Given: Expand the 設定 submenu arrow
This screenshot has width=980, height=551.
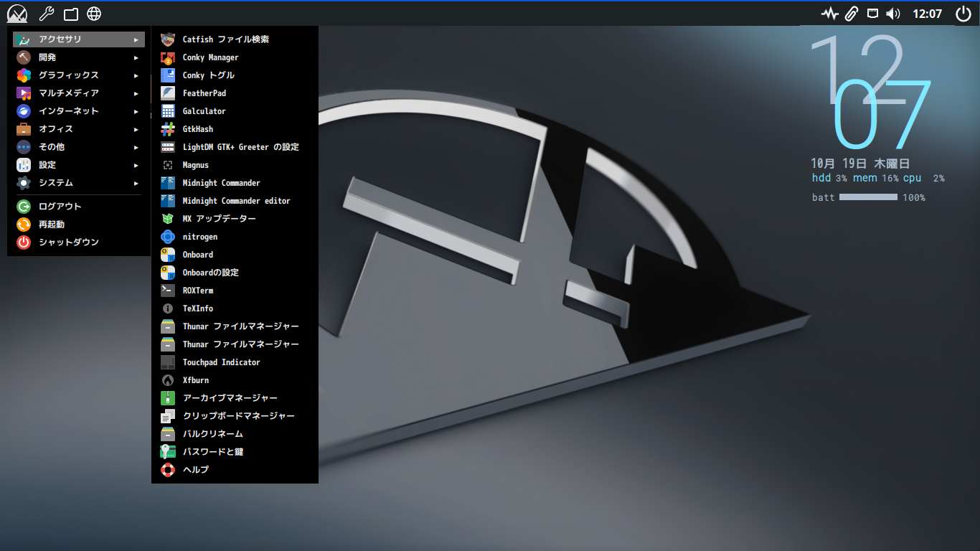Looking at the screenshot, I should click(x=136, y=165).
